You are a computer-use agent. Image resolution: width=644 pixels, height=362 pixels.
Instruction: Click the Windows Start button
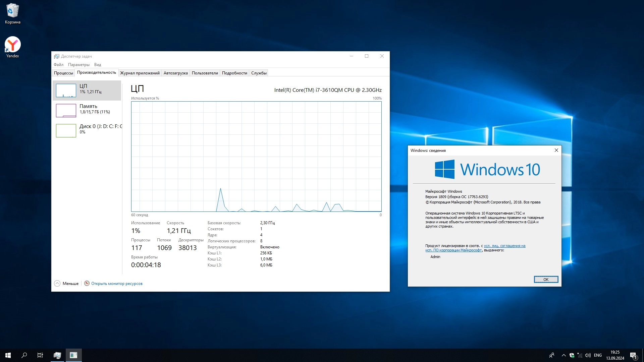[8, 355]
